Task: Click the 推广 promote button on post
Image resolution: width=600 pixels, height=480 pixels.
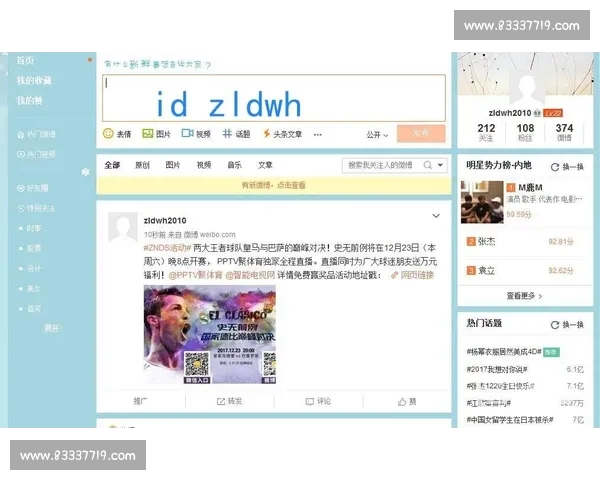Action: tap(140, 401)
